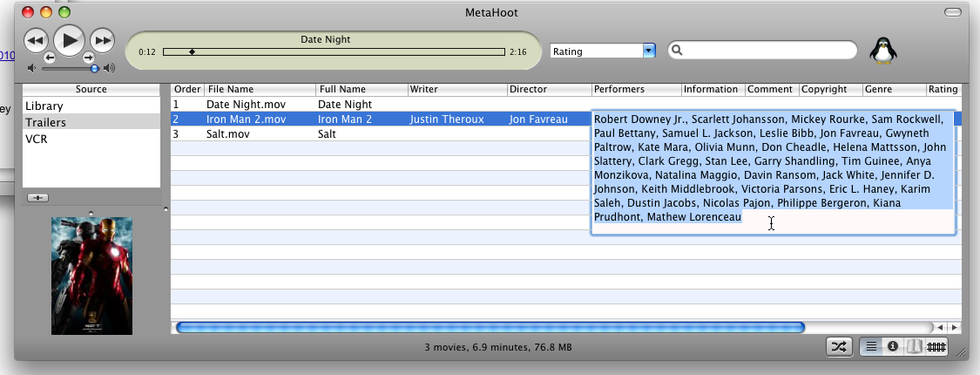The height and width of the screenshot is (375, 980).
Task: Start playback with the large Play button
Action: [x=69, y=41]
